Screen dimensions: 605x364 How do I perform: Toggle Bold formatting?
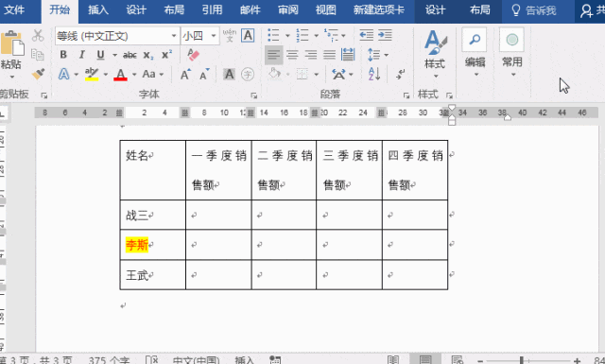[63, 55]
